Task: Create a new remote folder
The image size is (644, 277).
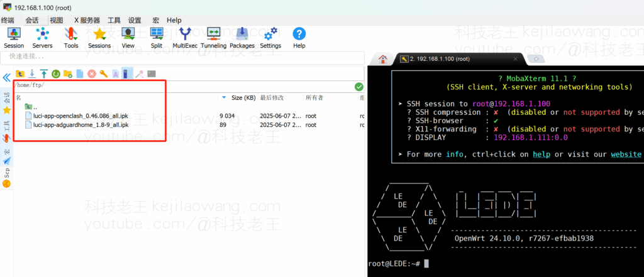Action: coord(68,73)
